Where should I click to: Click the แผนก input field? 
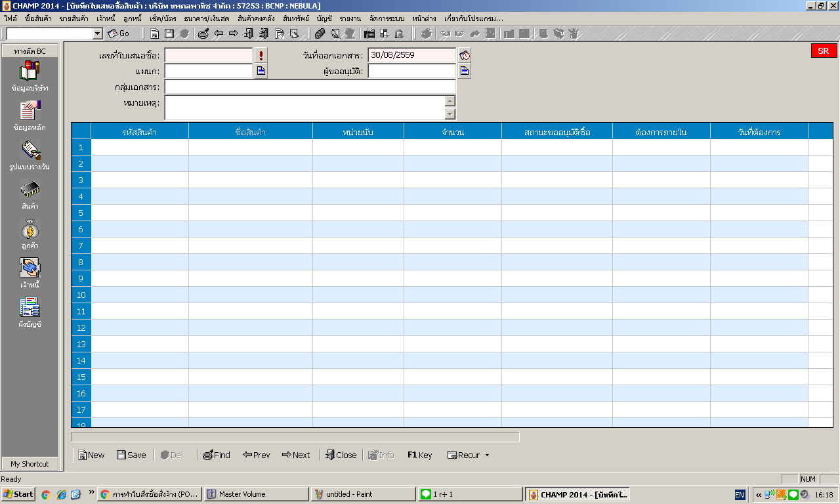coord(208,71)
